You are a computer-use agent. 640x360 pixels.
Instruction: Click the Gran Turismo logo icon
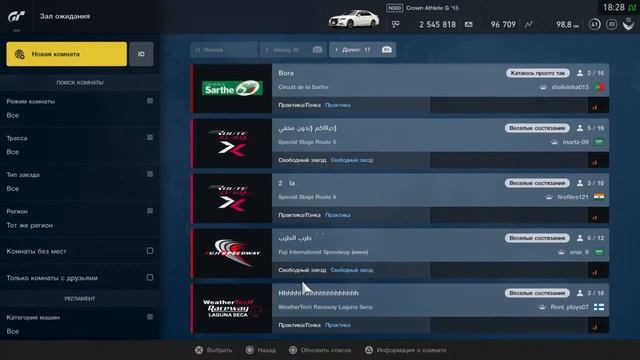(17, 17)
